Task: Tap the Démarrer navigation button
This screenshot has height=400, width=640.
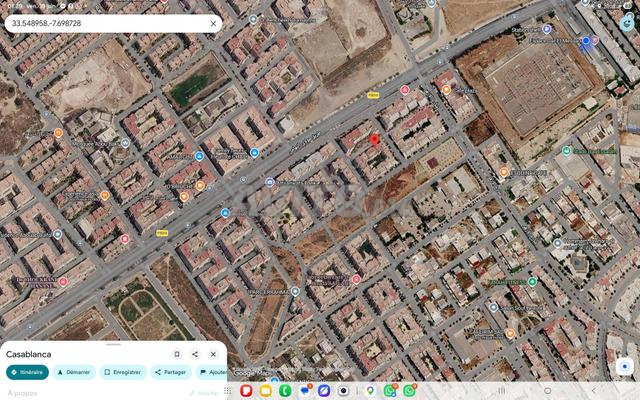Action: click(74, 372)
